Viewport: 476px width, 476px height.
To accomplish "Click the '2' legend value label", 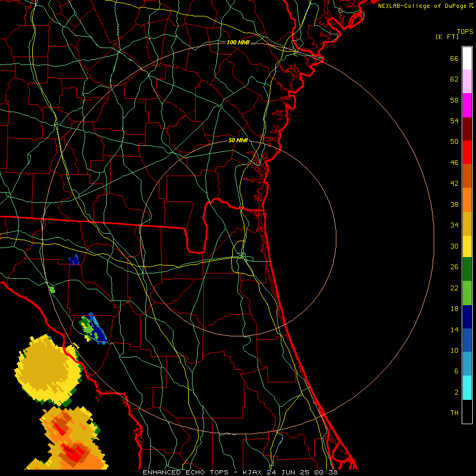I will [456, 392].
